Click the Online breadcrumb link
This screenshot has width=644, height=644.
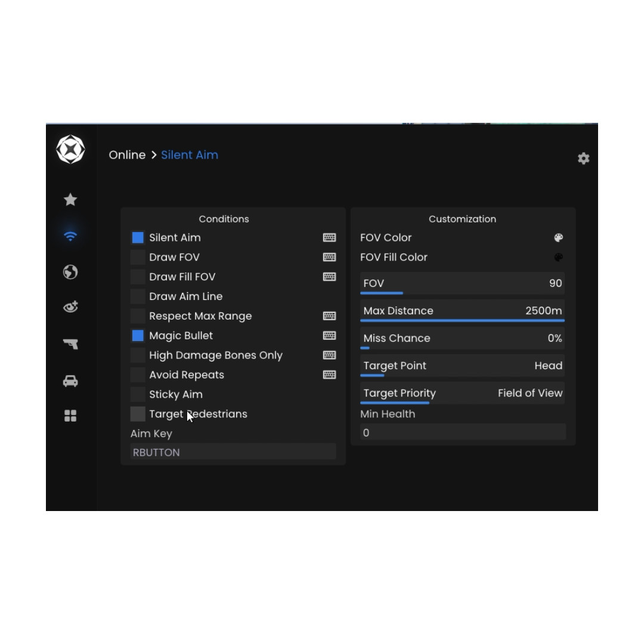[127, 155]
